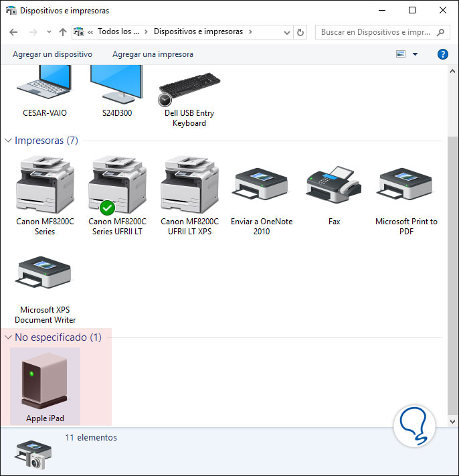The image size is (459, 476).
Task: Select the Canon MF8200C Series UFRII LT printer
Action: click(117, 184)
